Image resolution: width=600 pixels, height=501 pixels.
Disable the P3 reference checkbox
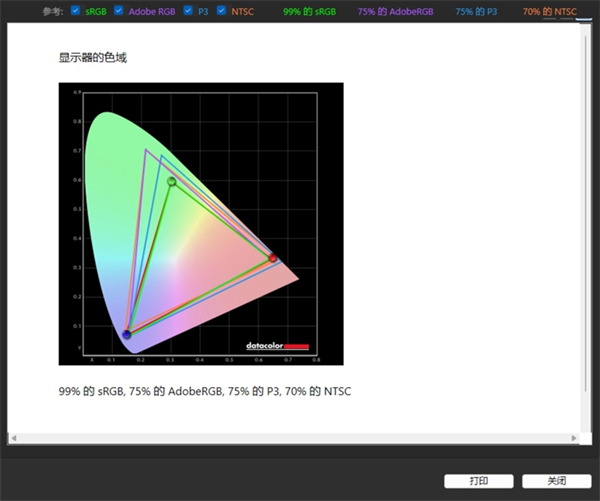point(188,11)
